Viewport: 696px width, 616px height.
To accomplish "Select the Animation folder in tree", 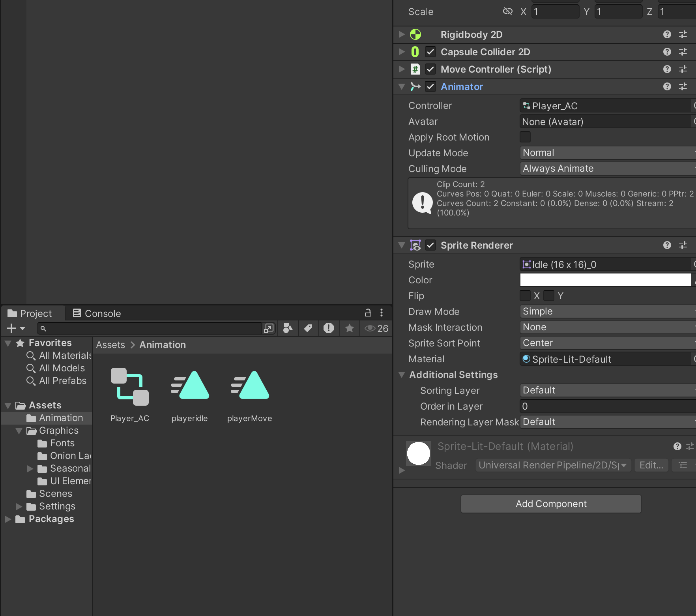I will coord(47,418).
